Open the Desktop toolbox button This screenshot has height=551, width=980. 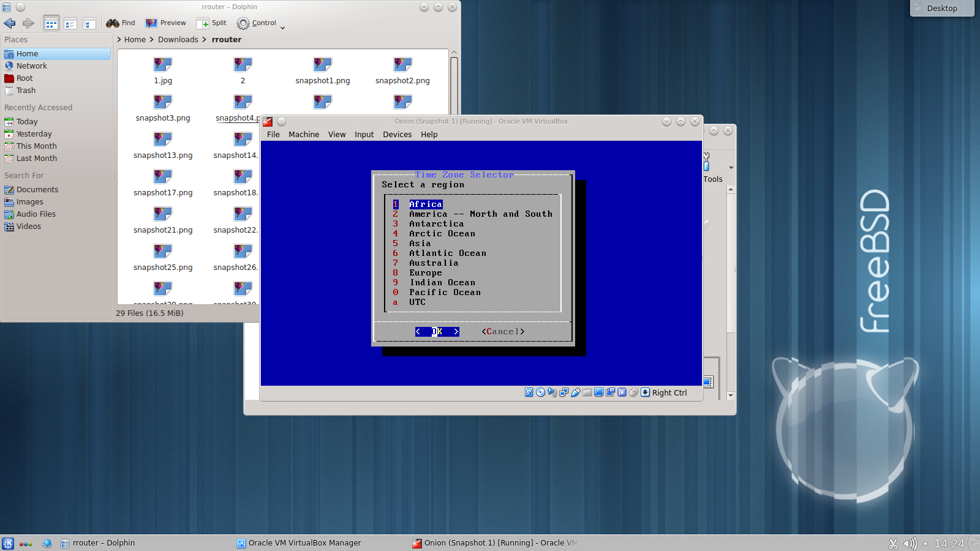pos(942,8)
